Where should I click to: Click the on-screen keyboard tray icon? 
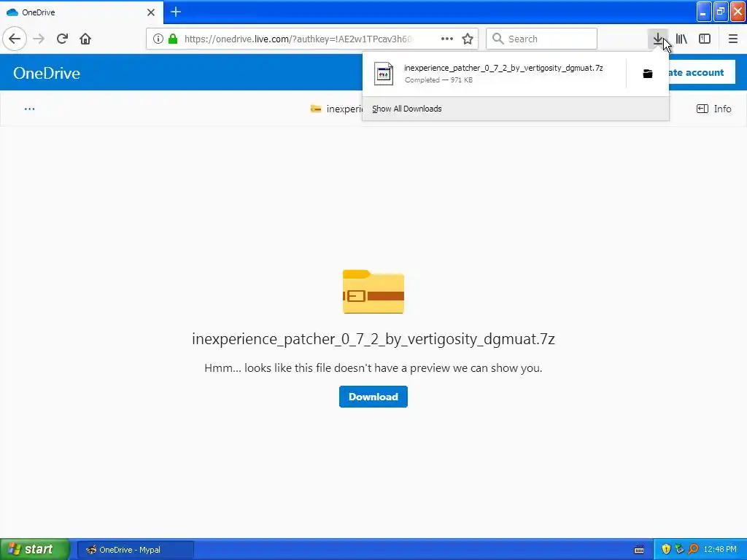click(x=639, y=550)
